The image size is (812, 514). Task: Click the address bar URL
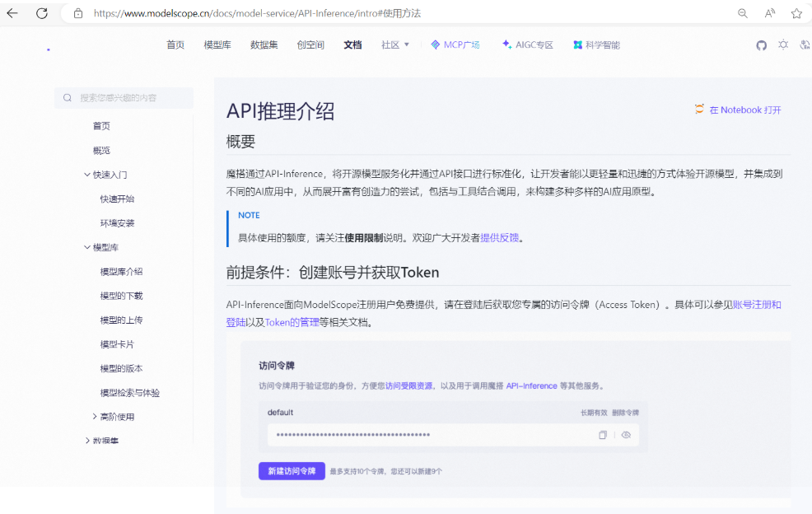pyautogui.click(x=257, y=13)
